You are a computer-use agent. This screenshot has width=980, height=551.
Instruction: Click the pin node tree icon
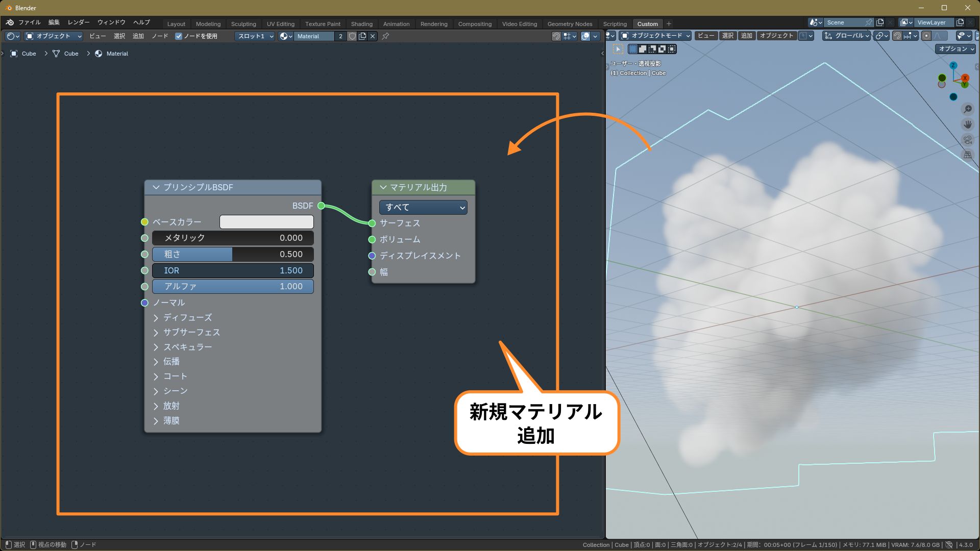tap(385, 36)
